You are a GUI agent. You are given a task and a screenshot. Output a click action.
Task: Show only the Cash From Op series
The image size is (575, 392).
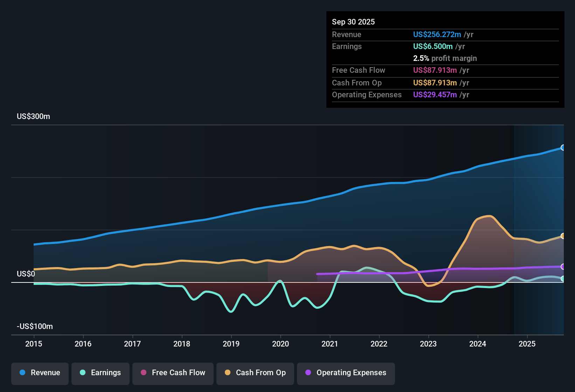coord(255,373)
